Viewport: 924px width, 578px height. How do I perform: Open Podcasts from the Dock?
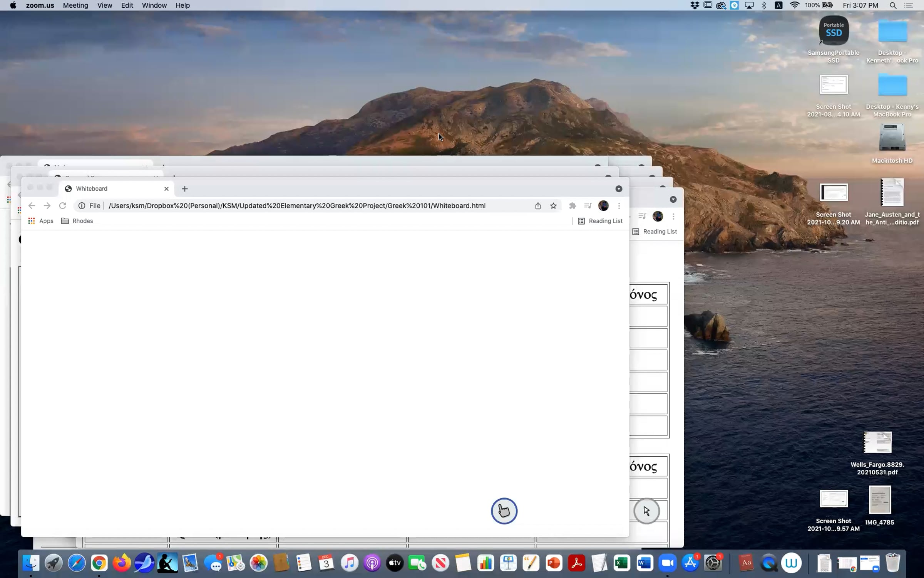click(372, 563)
